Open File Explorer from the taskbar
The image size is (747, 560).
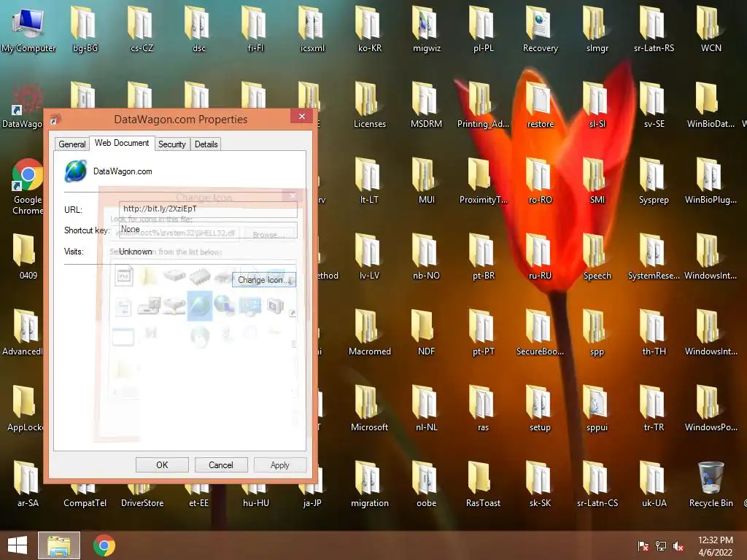pos(59,545)
